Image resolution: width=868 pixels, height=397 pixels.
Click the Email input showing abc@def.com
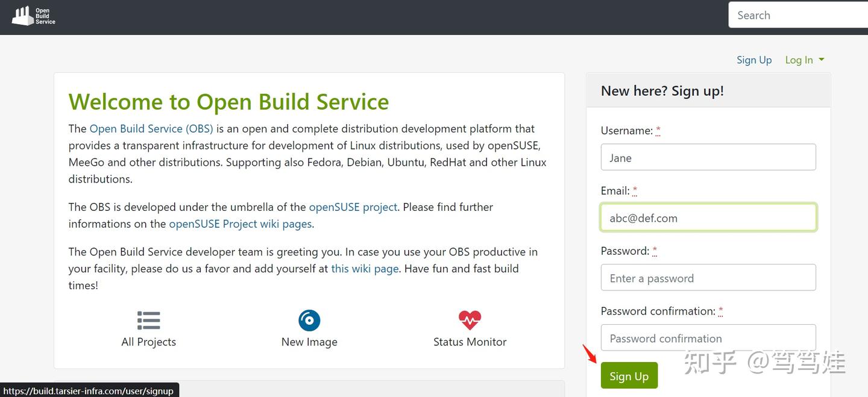click(708, 217)
